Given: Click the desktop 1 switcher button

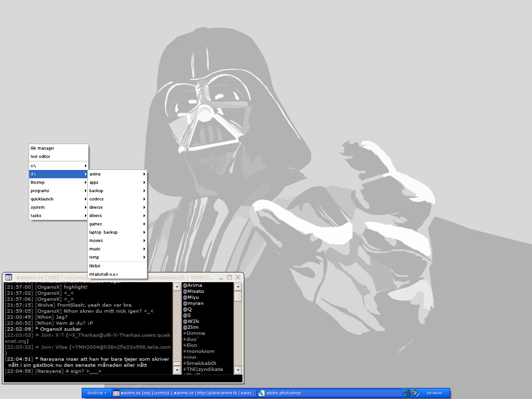Looking at the screenshot, I should point(97,393).
